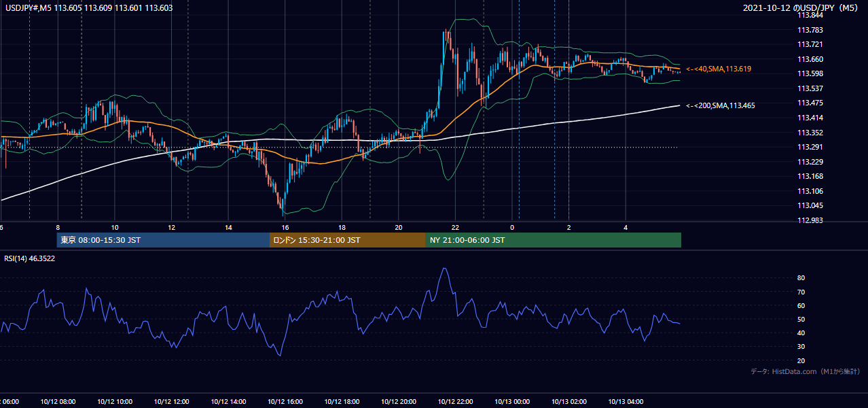Click price axis label 113.660
The width and height of the screenshot is (868, 408).
pos(810,59)
